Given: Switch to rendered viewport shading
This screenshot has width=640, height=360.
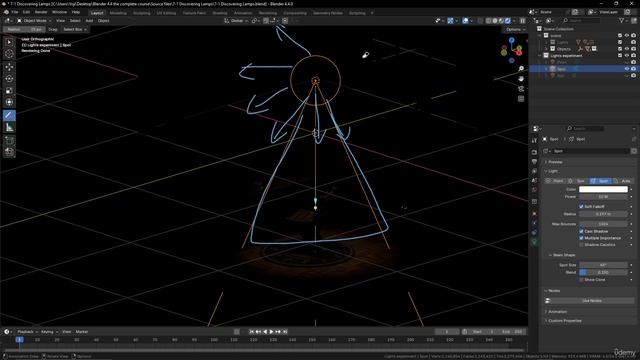Looking at the screenshot, I should click(508, 20).
